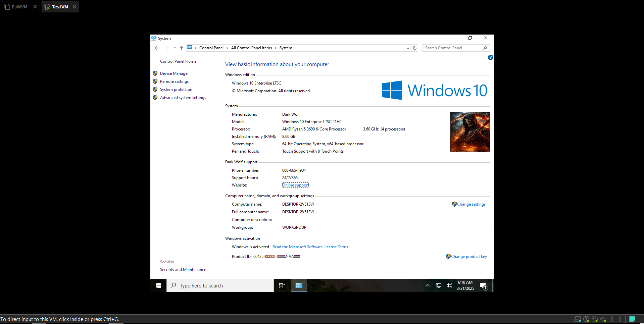Click the shield icon beside Change product key

448,256
